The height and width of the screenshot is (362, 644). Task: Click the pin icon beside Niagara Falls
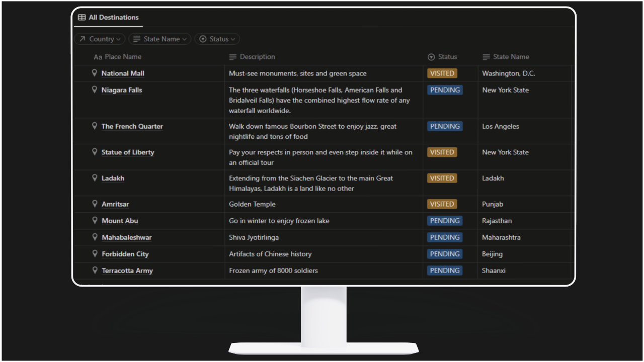coord(94,89)
